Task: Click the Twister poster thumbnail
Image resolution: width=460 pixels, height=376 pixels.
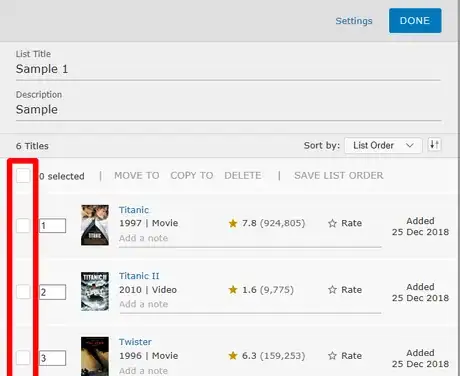Action: (x=95, y=356)
